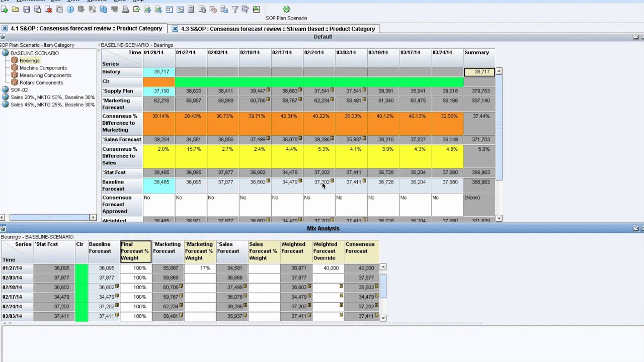Select Machine Components tree item

tap(43, 68)
